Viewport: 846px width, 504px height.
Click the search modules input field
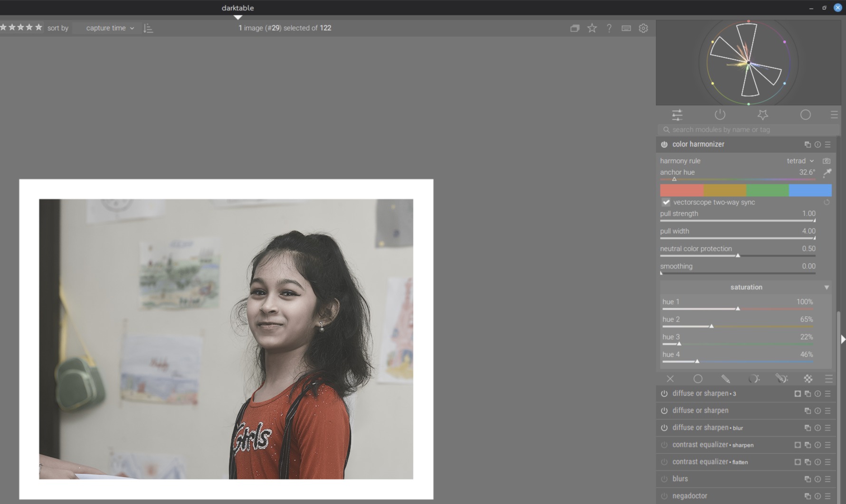tap(748, 130)
